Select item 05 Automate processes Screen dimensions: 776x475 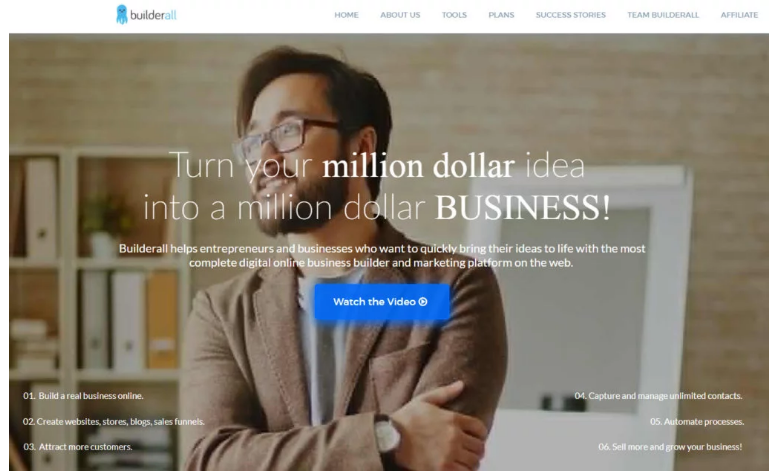pos(697,422)
